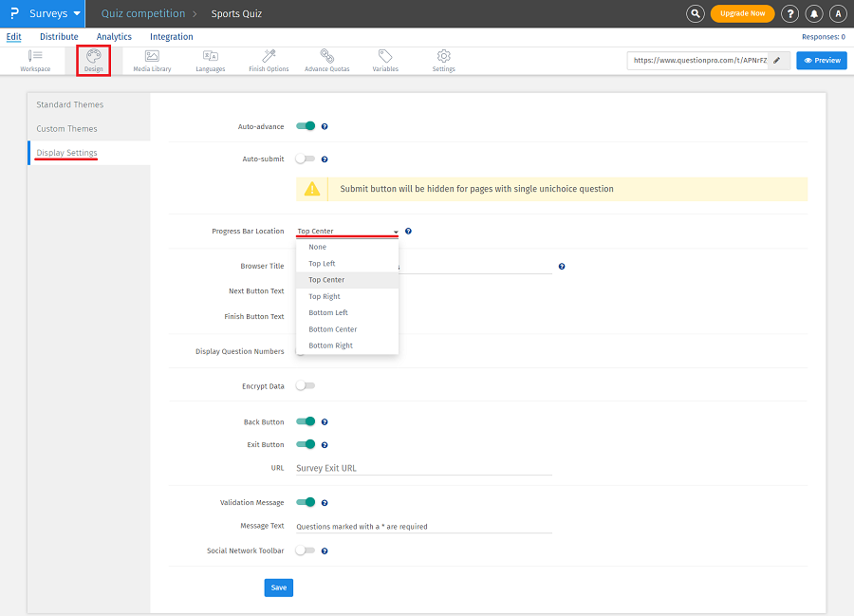Click the Survey Exit URL field
Screen dimensions: 854x616
click(423, 468)
